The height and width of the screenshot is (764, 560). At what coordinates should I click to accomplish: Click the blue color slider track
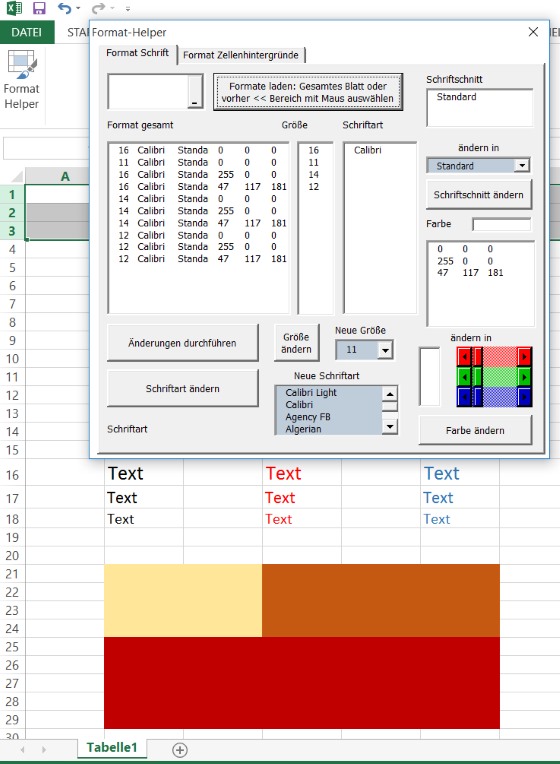[500, 397]
